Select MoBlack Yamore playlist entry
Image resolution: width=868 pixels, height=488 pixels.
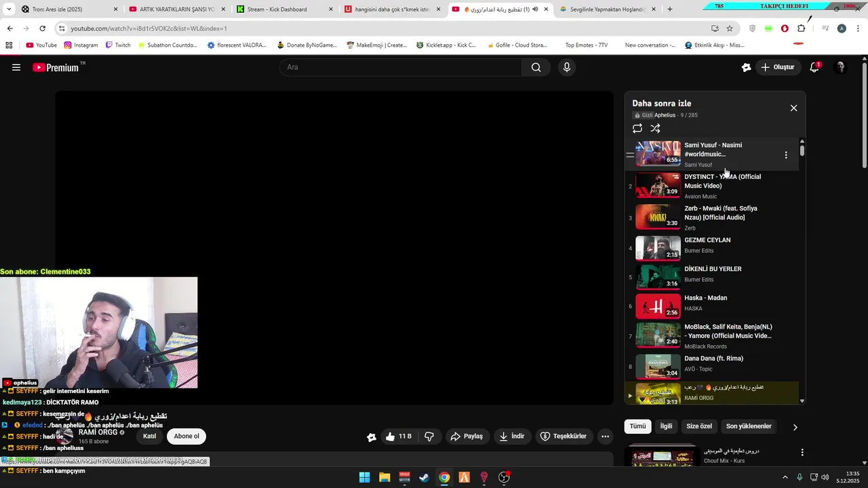[x=712, y=335]
